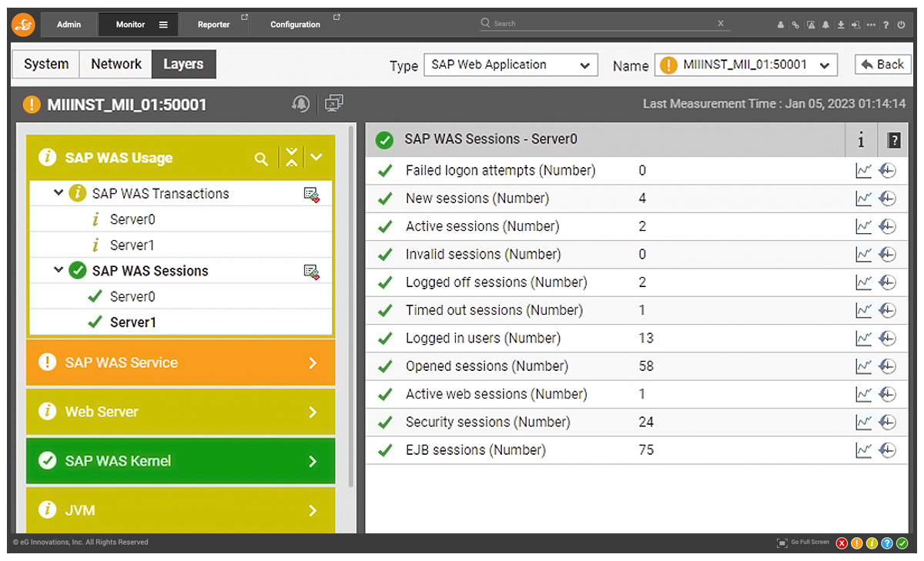The height and width of the screenshot is (561, 924).
Task: Select Server0 under SAP WAS Transactions
Action: (x=132, y=219)
